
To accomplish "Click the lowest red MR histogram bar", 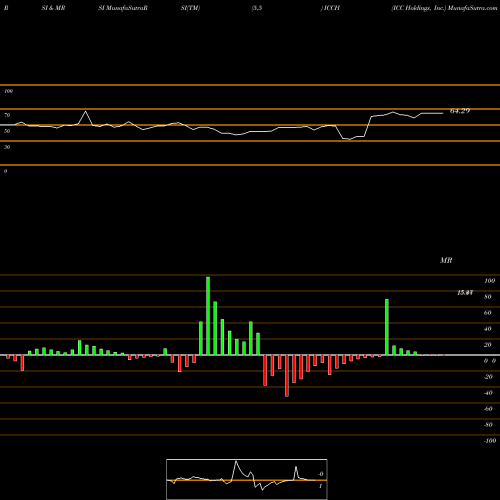I will tap(287, 376).
